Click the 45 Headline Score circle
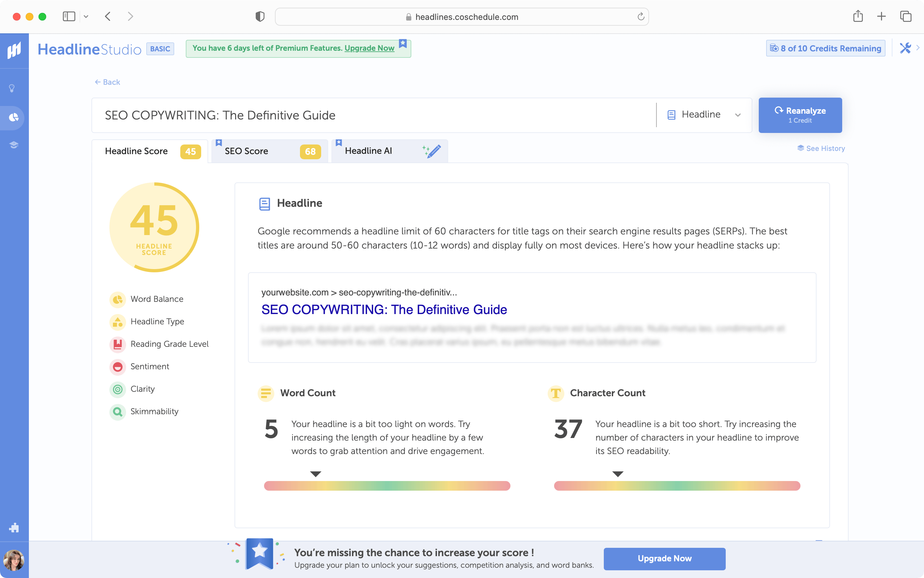The width and height of the screenshot is (924, 578). pos(154,227)
